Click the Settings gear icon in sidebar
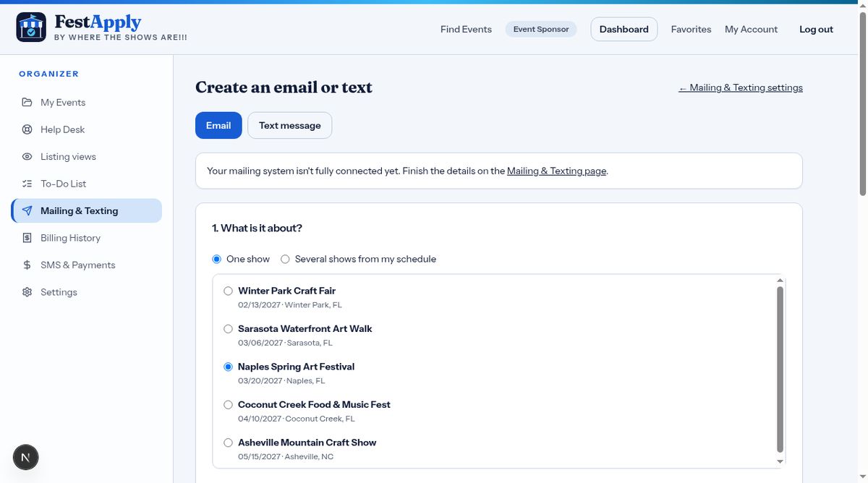Viewport: 868px width, 483px height. [x=27, y=292]
